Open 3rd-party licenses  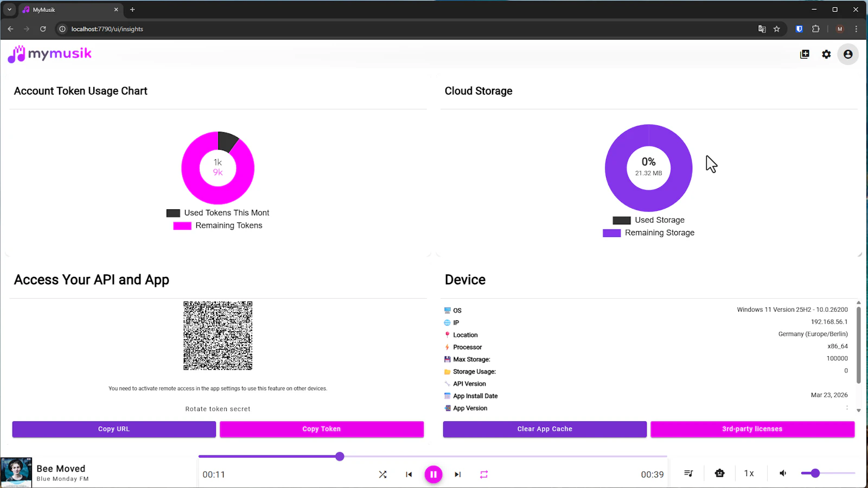pos(752,429)
